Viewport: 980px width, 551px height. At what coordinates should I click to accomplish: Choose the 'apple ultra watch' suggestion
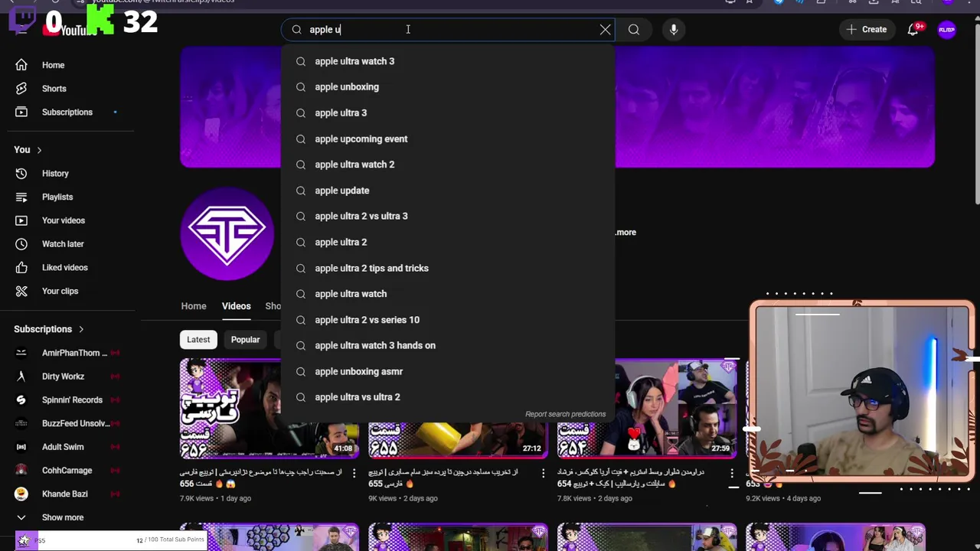point(448,294)
